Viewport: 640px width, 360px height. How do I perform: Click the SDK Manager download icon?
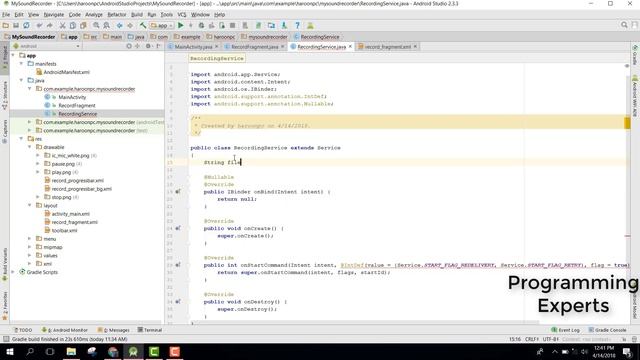[x=284, y=25]
